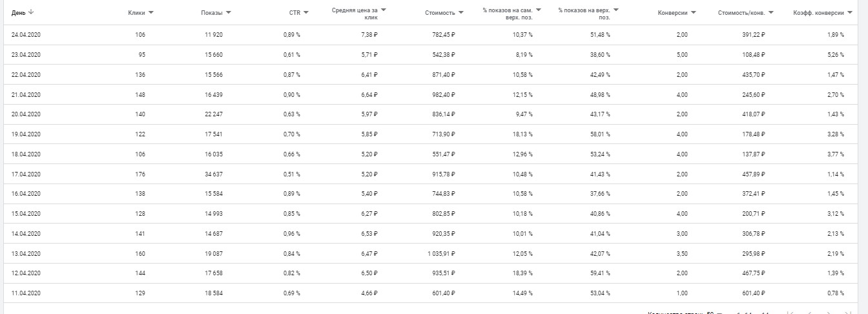
Task: Click the 5,26 % conversion rate cell
Action: coord(834,55)
